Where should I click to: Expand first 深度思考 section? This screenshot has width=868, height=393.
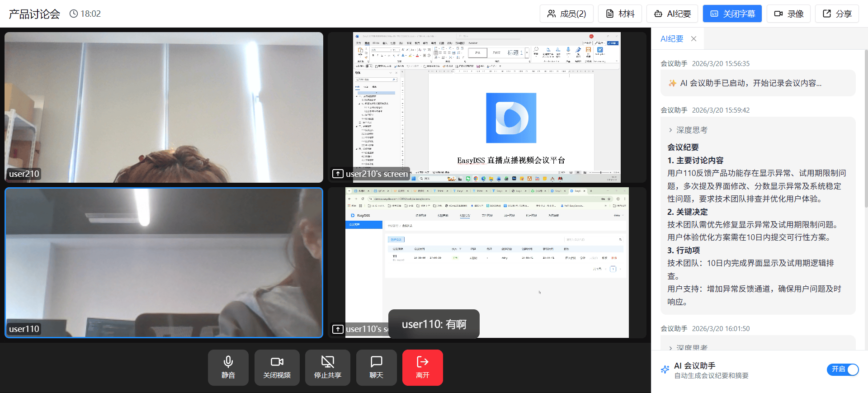(x=687, y=130)
